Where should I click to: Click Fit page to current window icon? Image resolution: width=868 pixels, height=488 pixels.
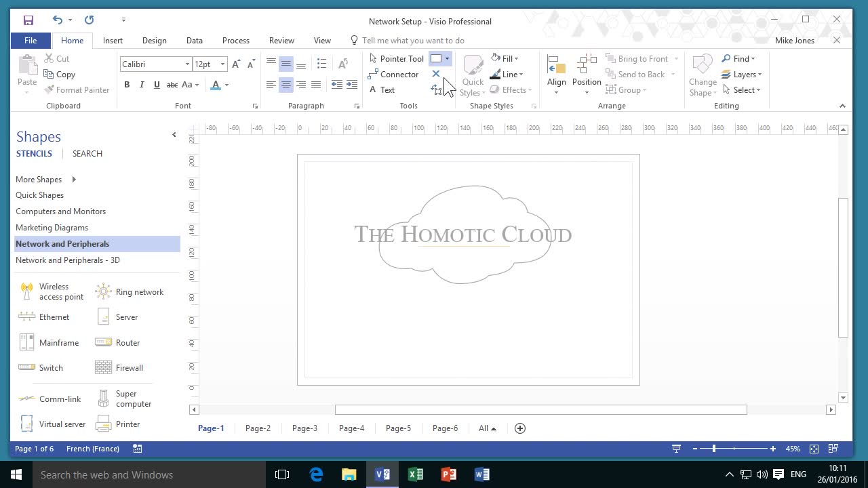[814, 449]
